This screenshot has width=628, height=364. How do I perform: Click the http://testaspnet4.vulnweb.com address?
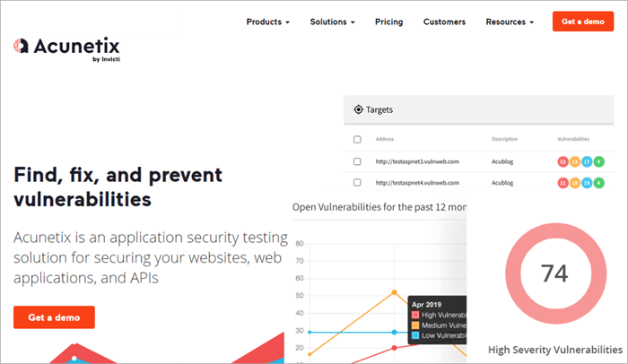click(x=417, y=183)
